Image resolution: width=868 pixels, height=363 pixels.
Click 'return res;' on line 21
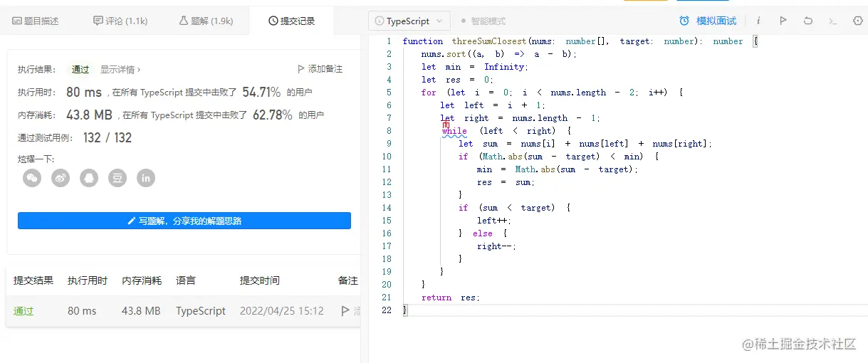tap(451, 298)
